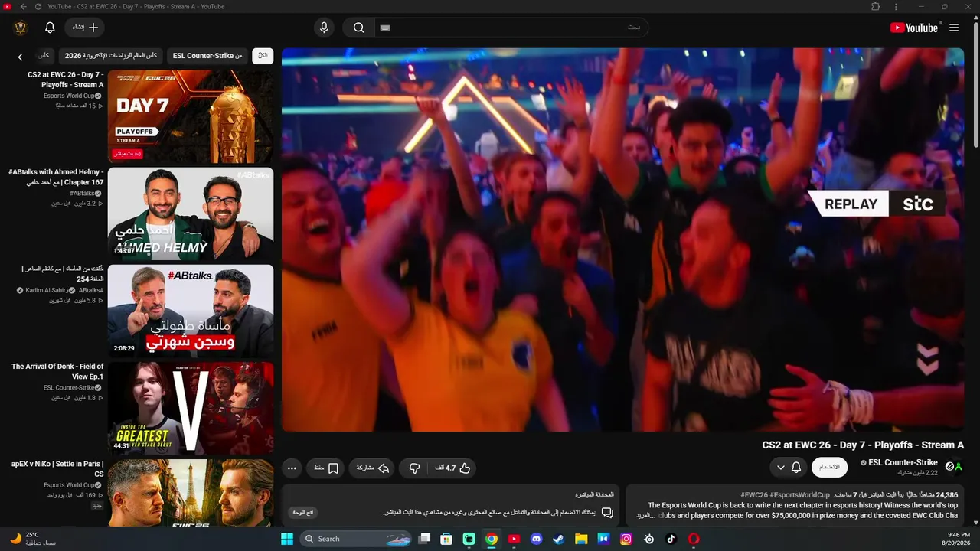Open the browser three-dot menu
This screenshot has width=980, height=551.
[896, 7]
